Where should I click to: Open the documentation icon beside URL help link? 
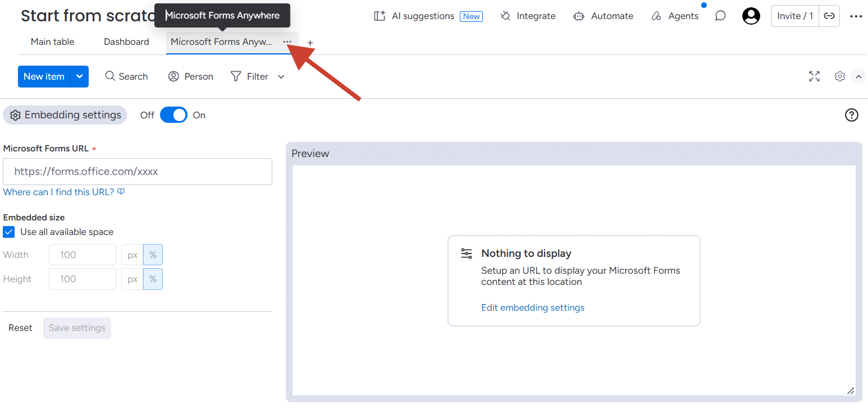coord(121,192)
